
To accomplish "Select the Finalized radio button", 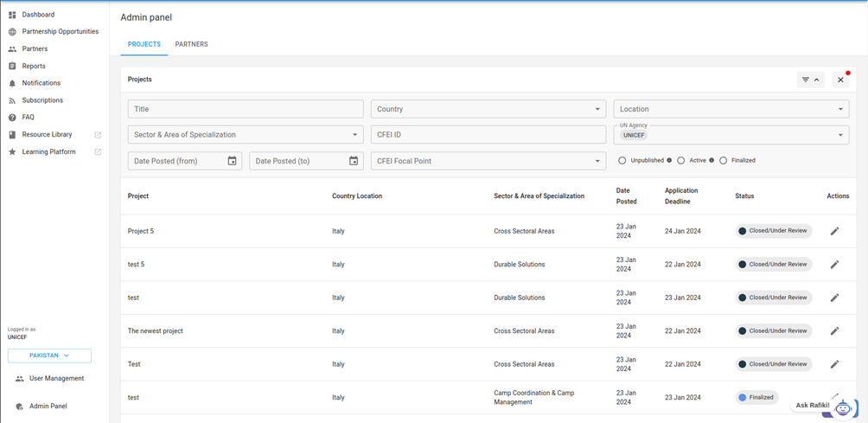I will 724,161.
